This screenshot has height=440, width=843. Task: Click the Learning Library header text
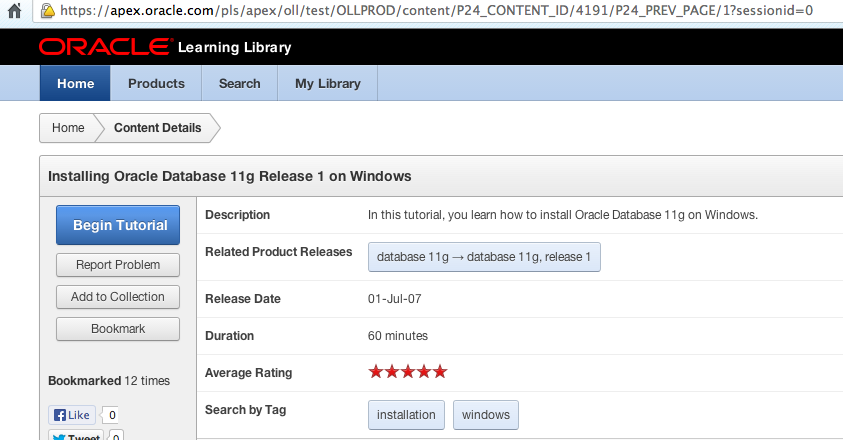click(x=234, y=47)
